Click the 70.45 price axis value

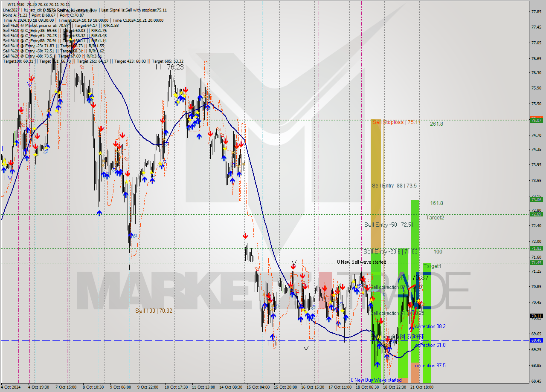coord(537,302)
